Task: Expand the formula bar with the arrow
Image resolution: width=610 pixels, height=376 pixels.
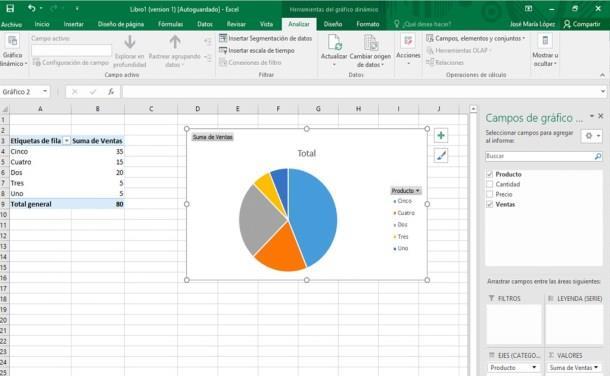Action: (x=603, y=92)
